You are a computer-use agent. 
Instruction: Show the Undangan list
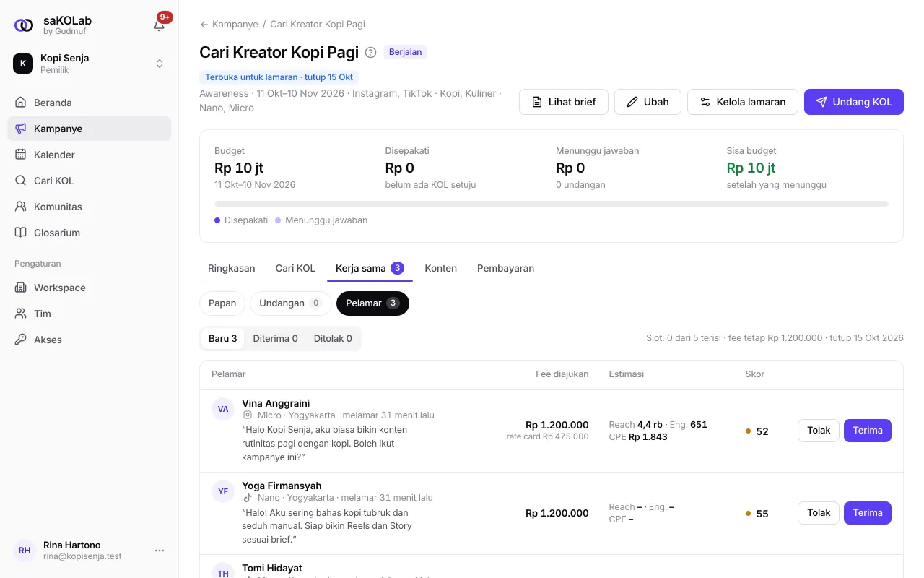point(291,303)
